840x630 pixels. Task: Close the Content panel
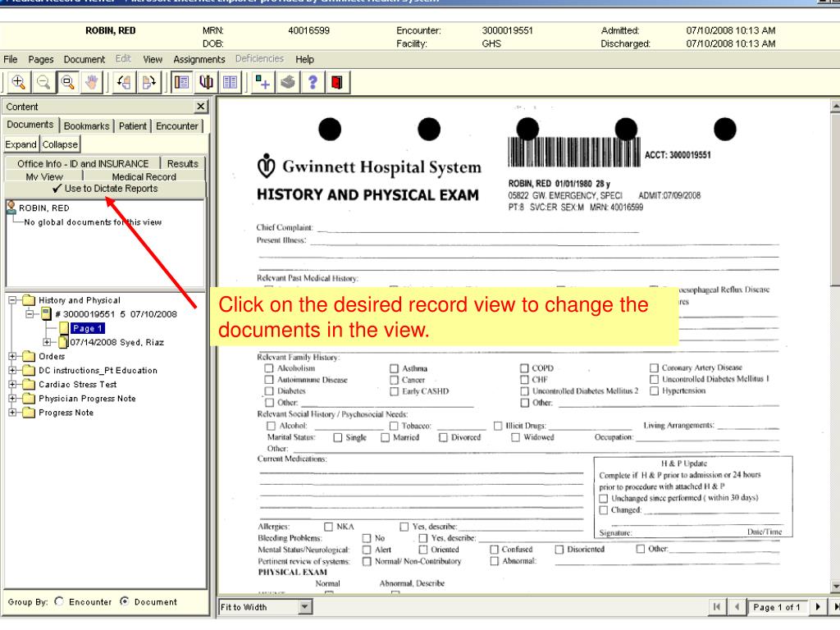(x=200, y=106)
